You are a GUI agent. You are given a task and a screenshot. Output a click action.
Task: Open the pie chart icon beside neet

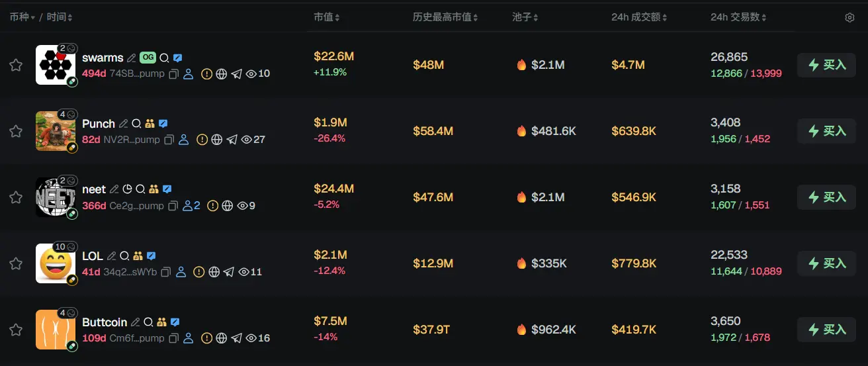[127, 189]
